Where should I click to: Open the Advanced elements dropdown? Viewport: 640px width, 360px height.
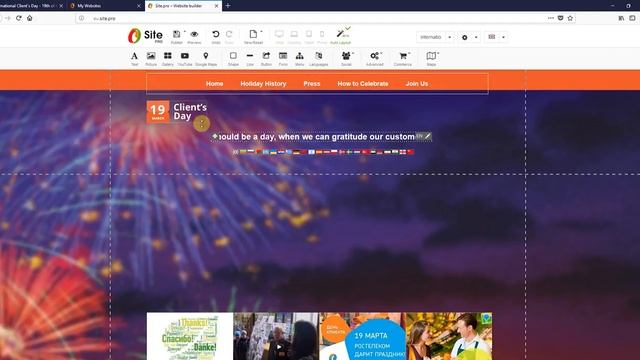375,56
